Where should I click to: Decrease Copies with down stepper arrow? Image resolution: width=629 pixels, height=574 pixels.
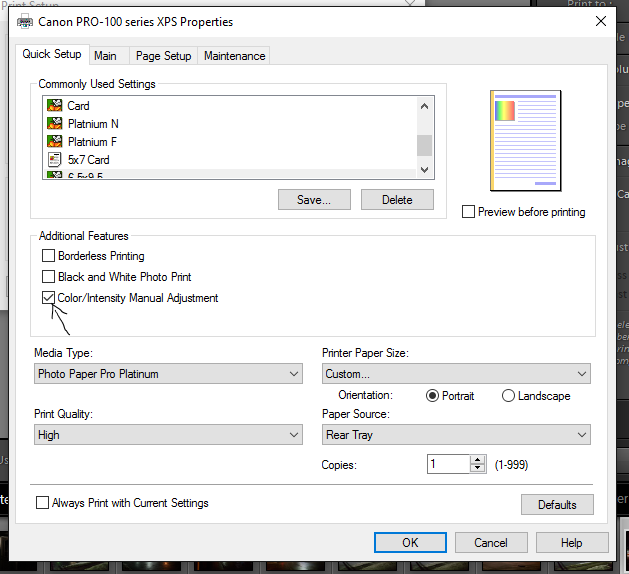click(477, 468)
